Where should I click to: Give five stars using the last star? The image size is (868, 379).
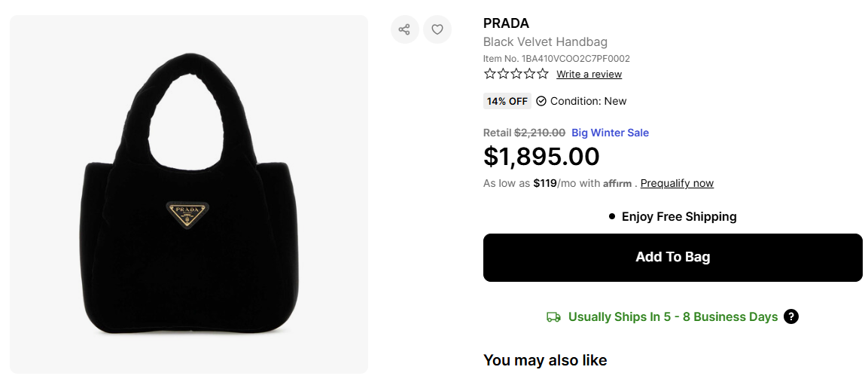543,74
